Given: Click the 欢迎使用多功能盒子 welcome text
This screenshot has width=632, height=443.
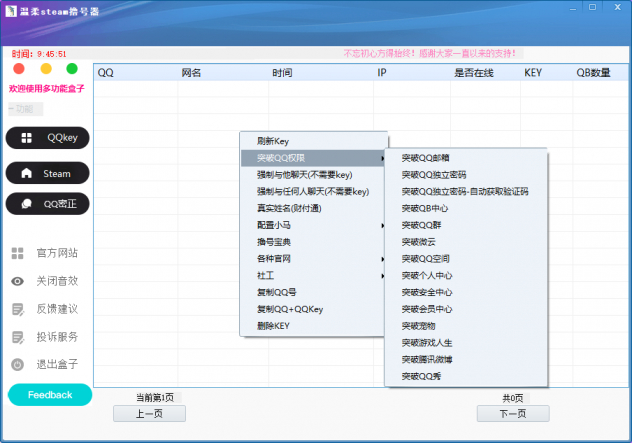Looking at the screenshot, I should (46, 89).
